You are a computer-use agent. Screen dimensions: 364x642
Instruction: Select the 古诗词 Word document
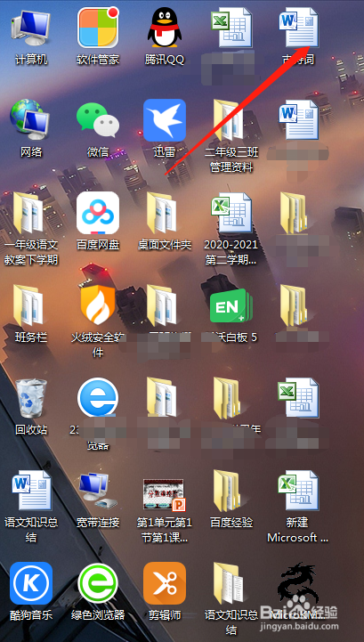[299, 28]
